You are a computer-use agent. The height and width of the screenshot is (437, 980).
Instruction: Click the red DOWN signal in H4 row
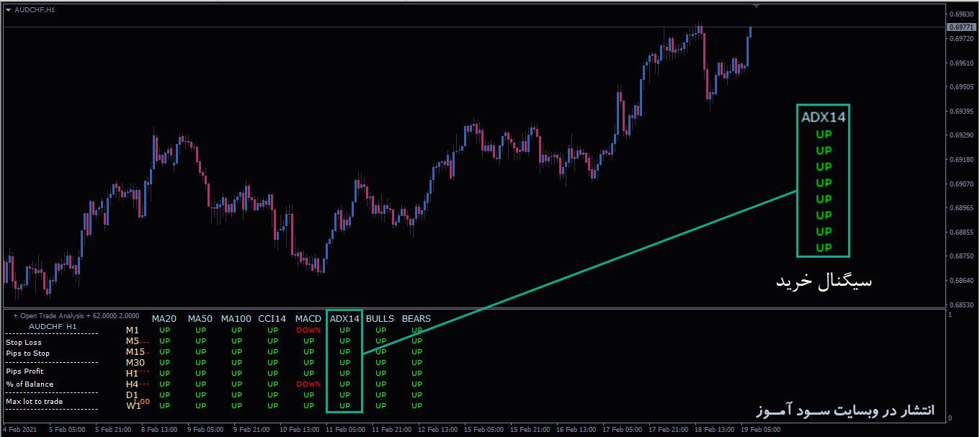coord(308,384)
